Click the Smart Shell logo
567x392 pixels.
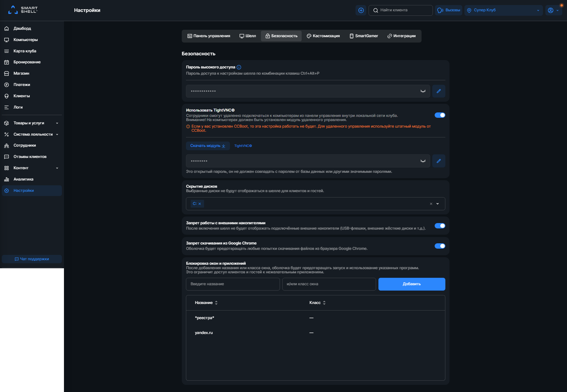23,10
